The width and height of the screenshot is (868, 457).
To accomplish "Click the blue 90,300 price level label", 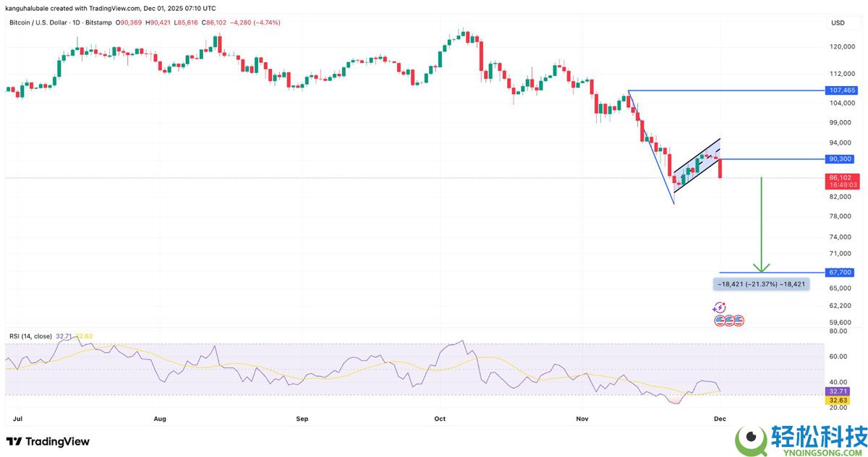I will (x=841, y=159).
